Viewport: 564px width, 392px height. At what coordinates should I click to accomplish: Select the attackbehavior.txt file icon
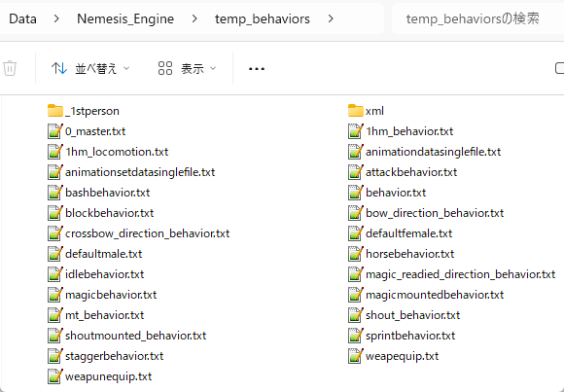coord(355,172)
